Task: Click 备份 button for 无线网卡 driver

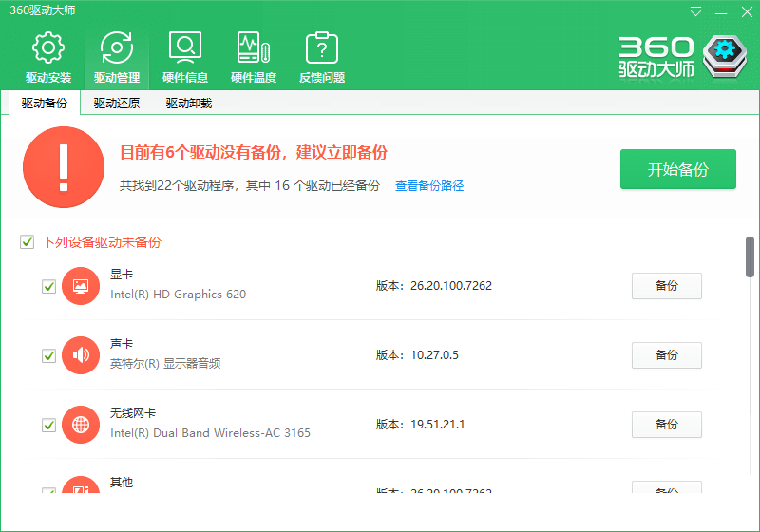Action: [x=667, y=425]
